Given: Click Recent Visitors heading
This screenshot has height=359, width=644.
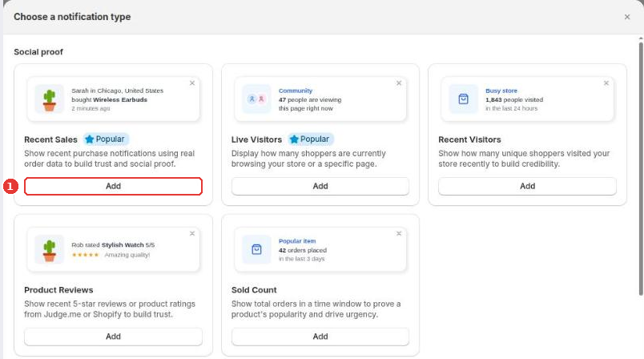Looking at the screenshot, I should 469,139.
